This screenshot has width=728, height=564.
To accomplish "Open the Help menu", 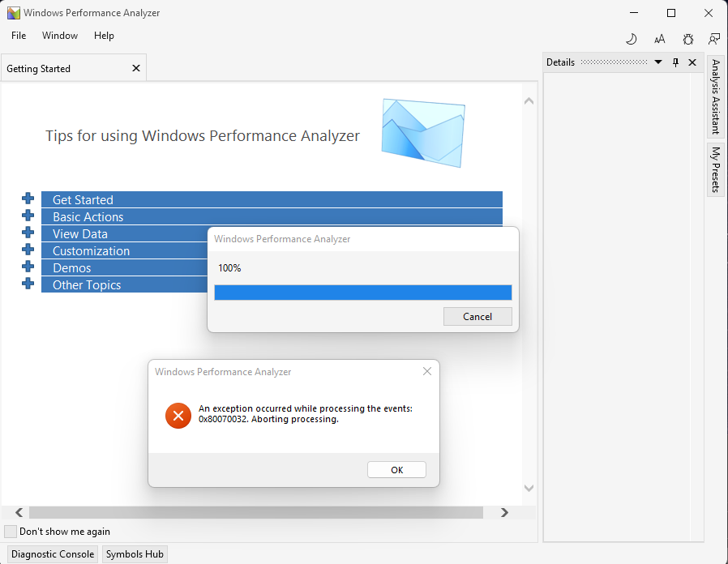I will coord(104,36).
